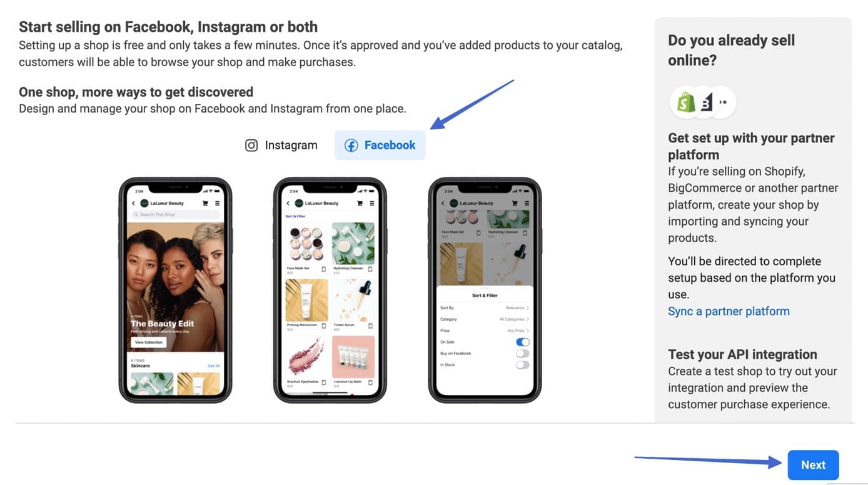868x485 pixels.
Task: Bookmark the Hydrating Cleanser on middle phone
Action: pyautogui.click(x=370, y=269)
